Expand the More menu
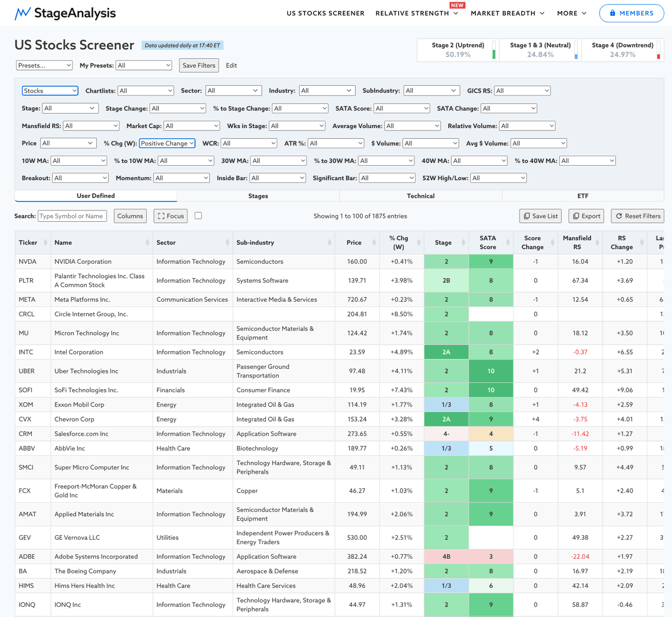Viewport: 672px width, 617px height. [x=572, y=13]
